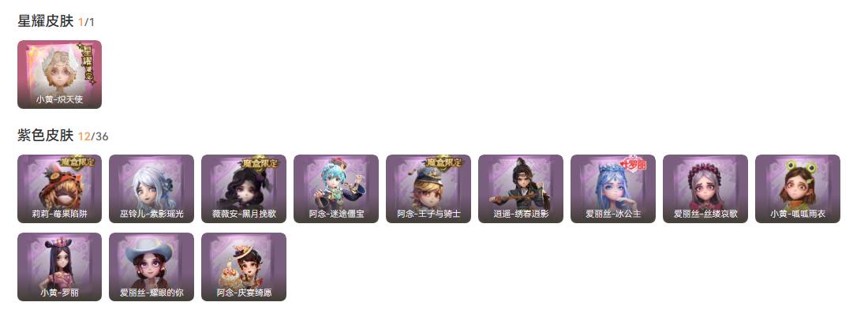This screenshot has height=317, width=868.
Task: Open the 小黄-炽天使 star skin card
Action: pyautogui.click(x=59, y=74)
